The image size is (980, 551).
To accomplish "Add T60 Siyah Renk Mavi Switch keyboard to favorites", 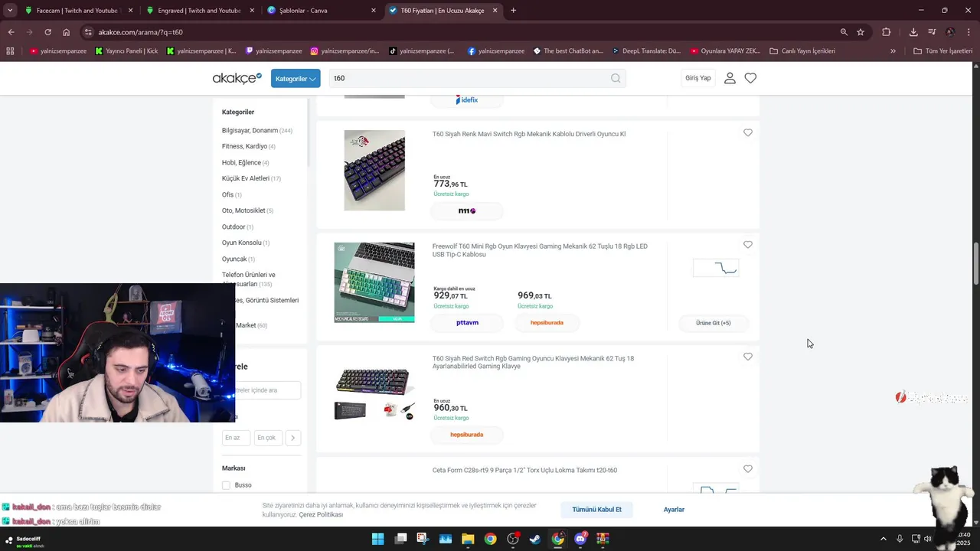I will pyautogui.click(x=748, y=132).
